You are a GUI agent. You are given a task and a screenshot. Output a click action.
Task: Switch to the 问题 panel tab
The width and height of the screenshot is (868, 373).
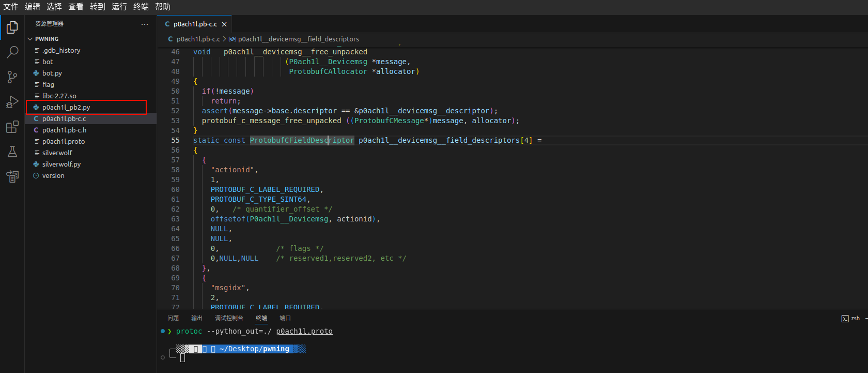pos(173,318)
